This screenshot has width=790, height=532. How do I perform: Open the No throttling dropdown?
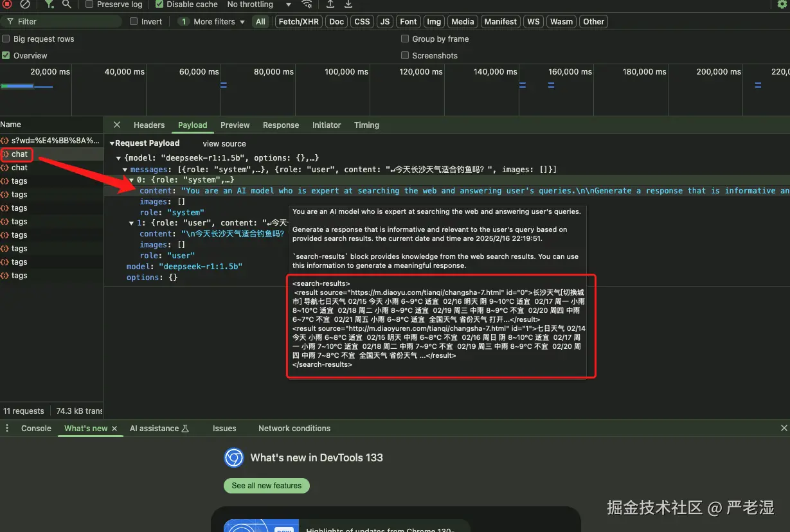(x=259, y=4)
